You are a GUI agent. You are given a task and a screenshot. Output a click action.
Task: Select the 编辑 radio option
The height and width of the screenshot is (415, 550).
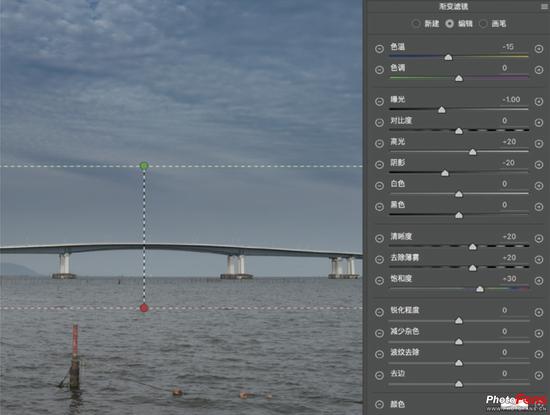450,24
